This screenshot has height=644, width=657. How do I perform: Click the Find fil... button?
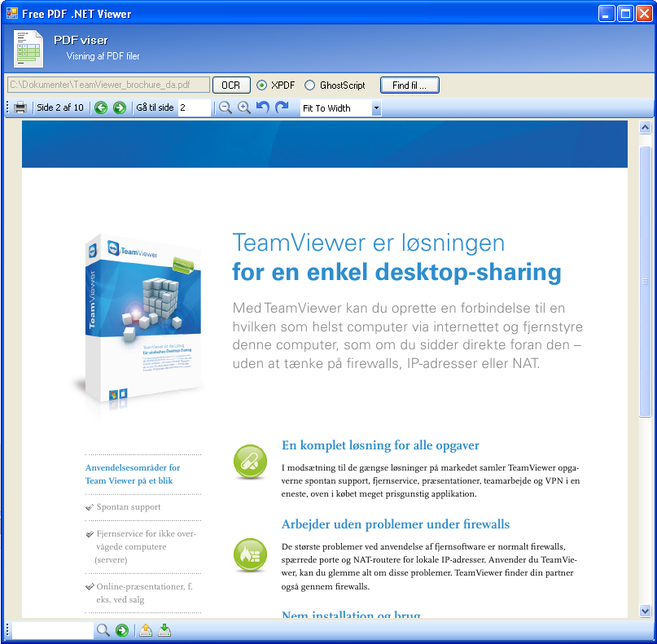pyautogui.click(x=410, y=85)
